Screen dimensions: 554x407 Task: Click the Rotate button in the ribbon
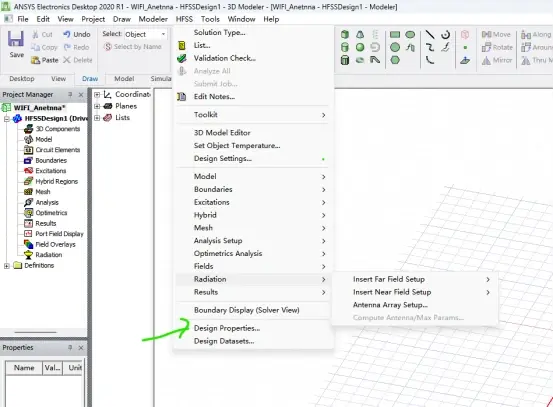click(497, 47)
